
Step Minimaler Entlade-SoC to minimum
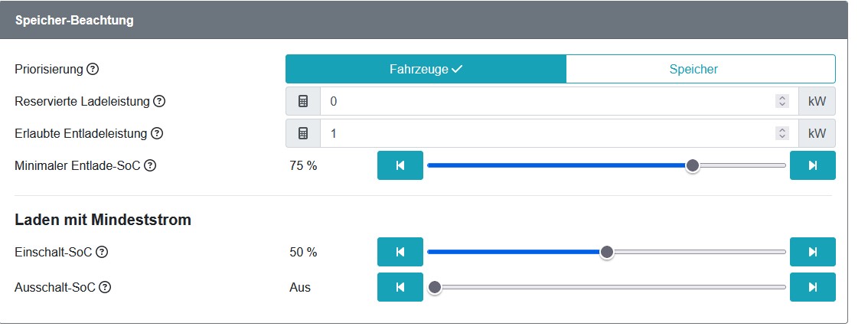[400, 165]
